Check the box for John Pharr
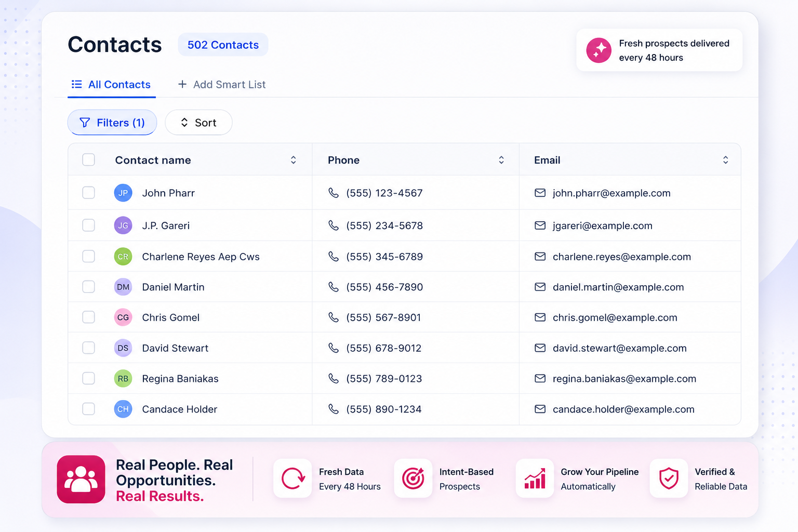798x532 pixels. pos(89,193)
